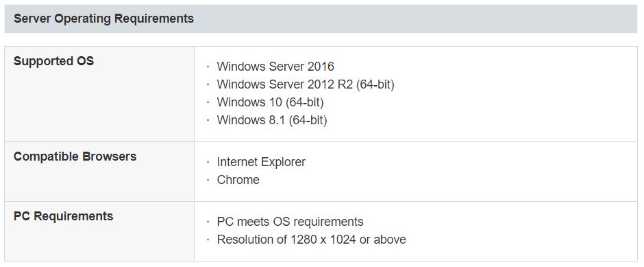
Task: Click the Chrome list item
Action: point(238,180)
